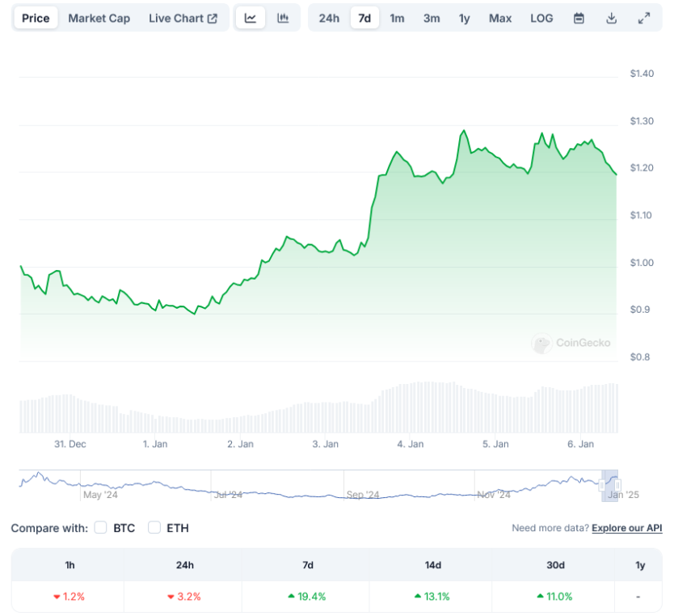Expand chart to fullscreen
Viewport: 695px width, 616px height.
pyautogui.click(x=644, y=18)
